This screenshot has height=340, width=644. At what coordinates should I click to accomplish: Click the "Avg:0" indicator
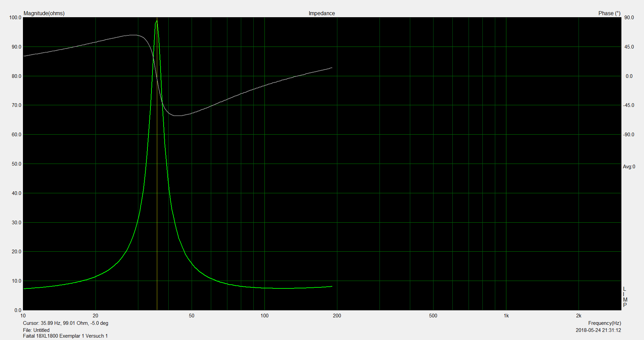coord(629,167)
